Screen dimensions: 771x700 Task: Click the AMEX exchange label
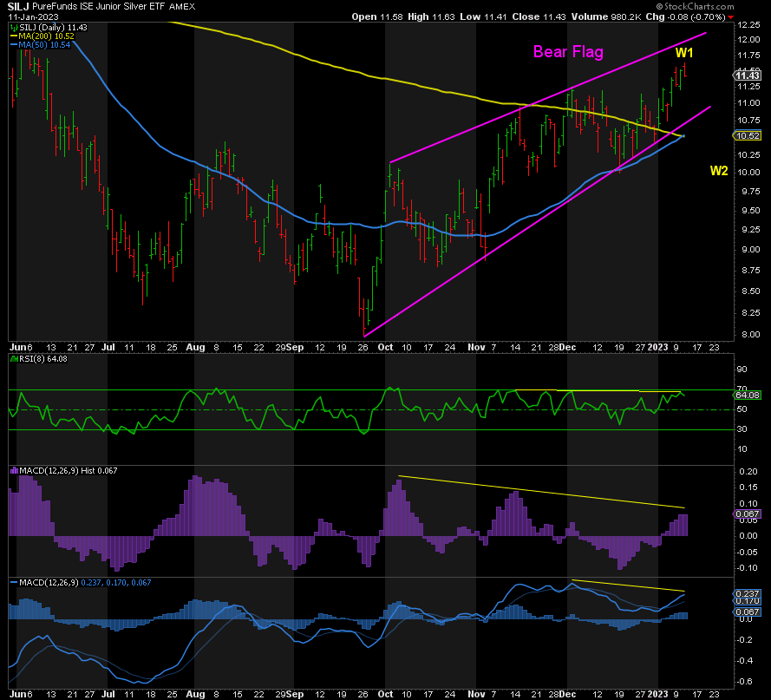tap(182, 6)
